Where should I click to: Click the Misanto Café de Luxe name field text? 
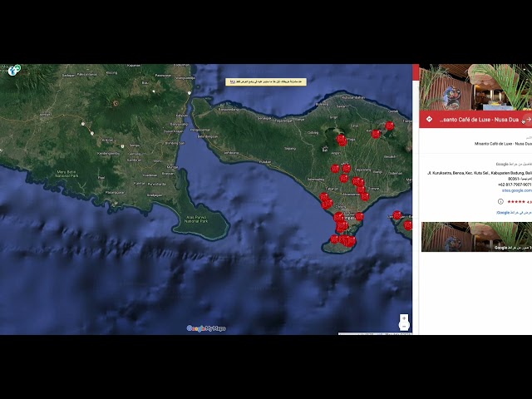[503, 144]
